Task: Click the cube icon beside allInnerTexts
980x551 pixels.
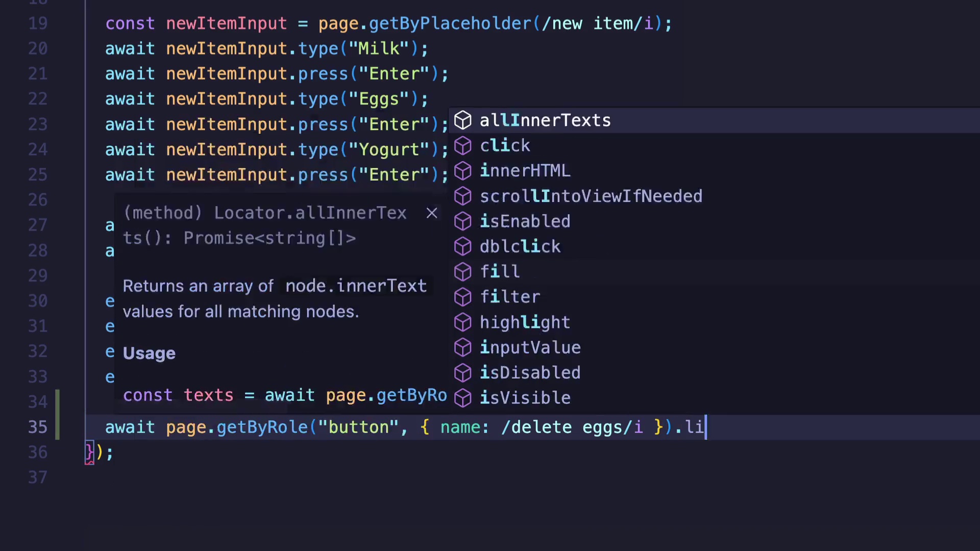Action: click(x=463, y=120)
